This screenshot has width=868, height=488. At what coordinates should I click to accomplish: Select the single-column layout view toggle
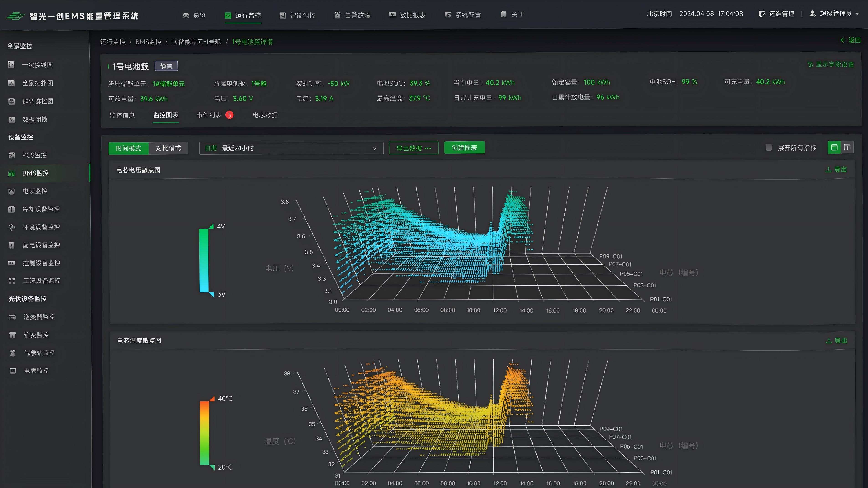tap(834, 147)
